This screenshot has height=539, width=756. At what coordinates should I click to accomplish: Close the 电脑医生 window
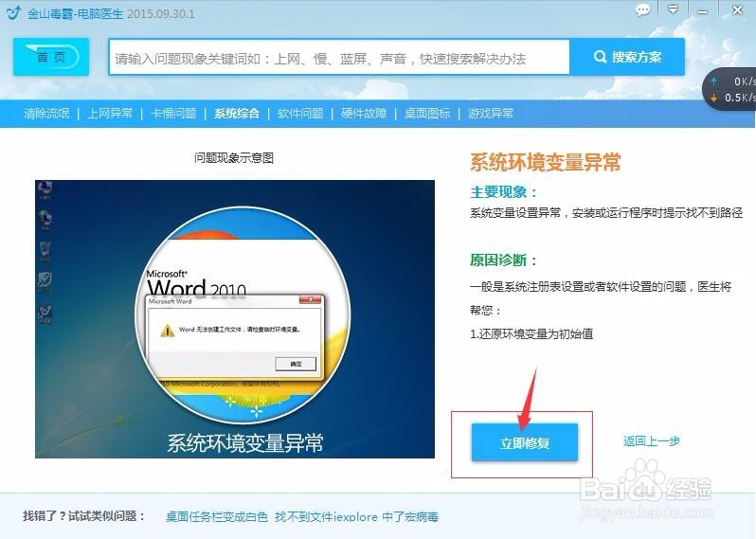click(x=737, y=9)
